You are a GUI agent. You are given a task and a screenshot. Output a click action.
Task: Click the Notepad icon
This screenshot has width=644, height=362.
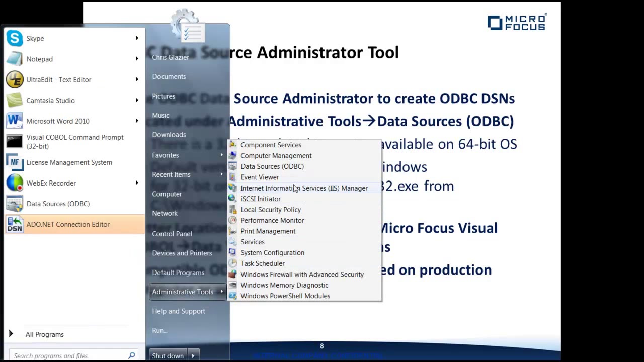click(15, 59)
